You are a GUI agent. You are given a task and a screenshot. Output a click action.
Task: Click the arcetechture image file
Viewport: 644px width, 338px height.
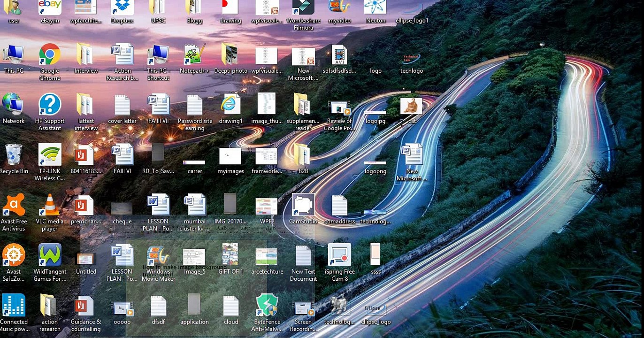coord(267,256)
